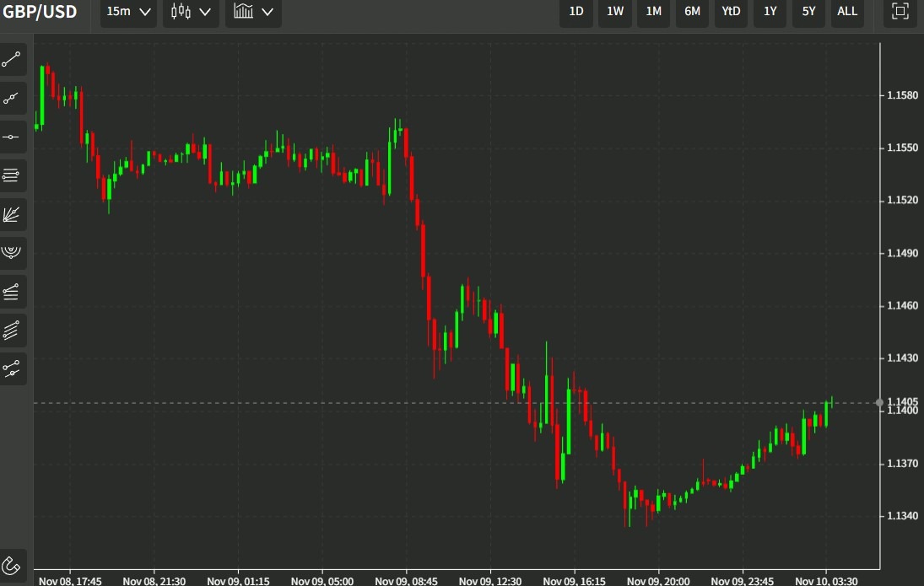924x586 pixels.
Task: Choose the parallel horizontal lines tool
Action: [11, 175]
